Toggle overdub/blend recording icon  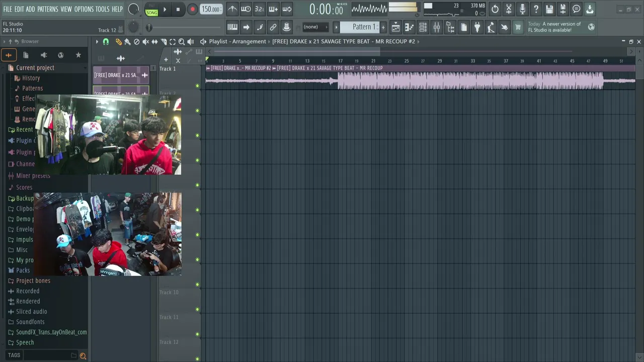coord(273,9)
